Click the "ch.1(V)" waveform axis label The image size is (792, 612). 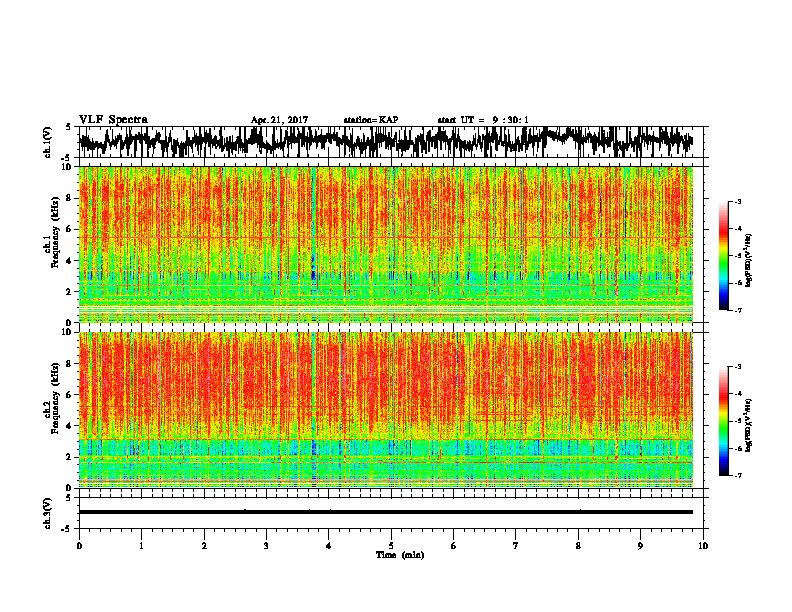click(48, 142)
